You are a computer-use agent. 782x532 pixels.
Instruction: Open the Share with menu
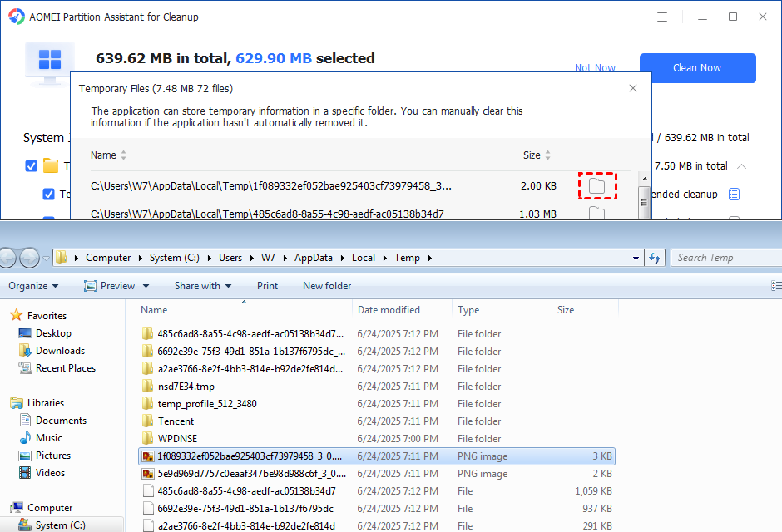point(202,286)
